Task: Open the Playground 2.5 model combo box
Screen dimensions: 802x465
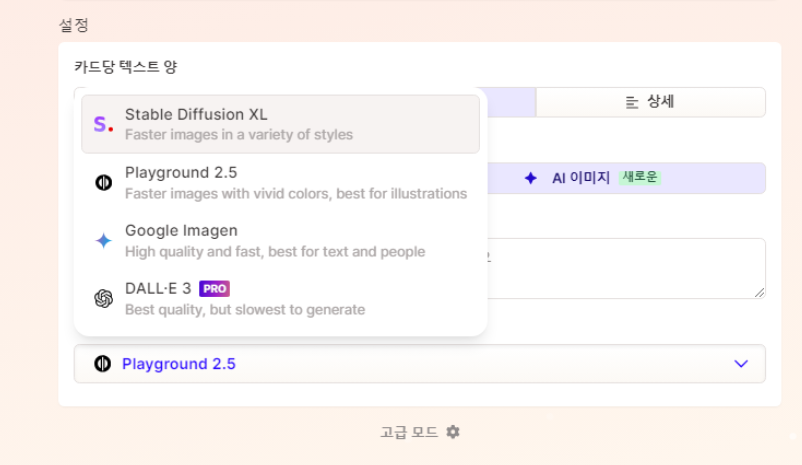Action: pos(419,364)
